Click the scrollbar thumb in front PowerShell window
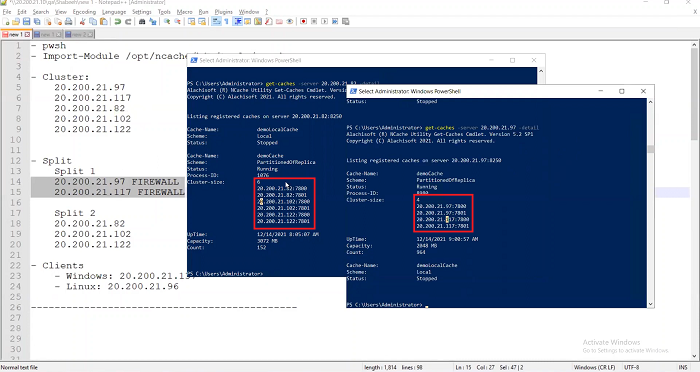The height and width of the screenshot is (372, 700). click(650, 149)
